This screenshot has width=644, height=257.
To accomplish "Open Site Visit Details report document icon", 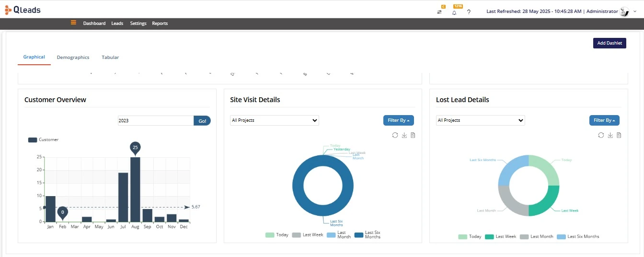I will tap(413, 135).
